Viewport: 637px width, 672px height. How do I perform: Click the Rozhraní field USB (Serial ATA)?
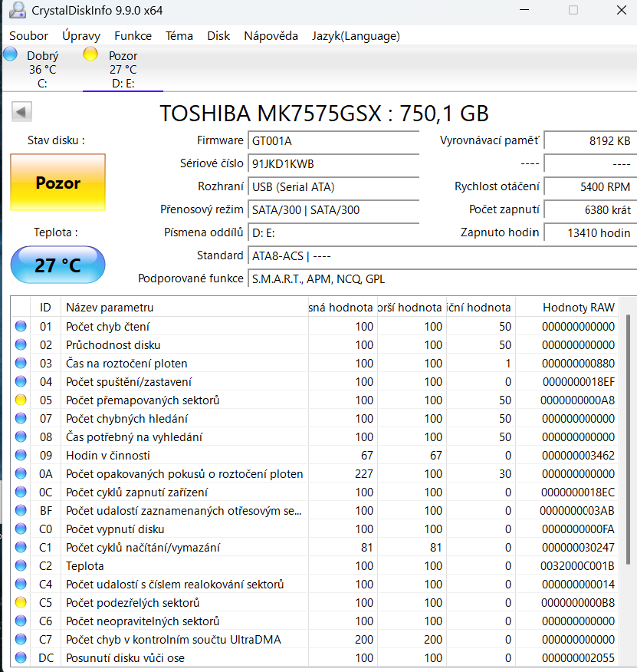pos(333,187)
